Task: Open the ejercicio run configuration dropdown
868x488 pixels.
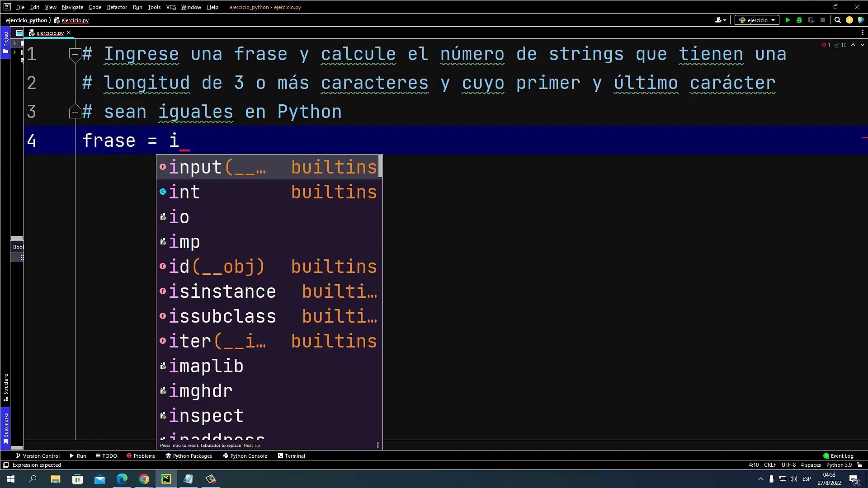Action: click(757, 20)
